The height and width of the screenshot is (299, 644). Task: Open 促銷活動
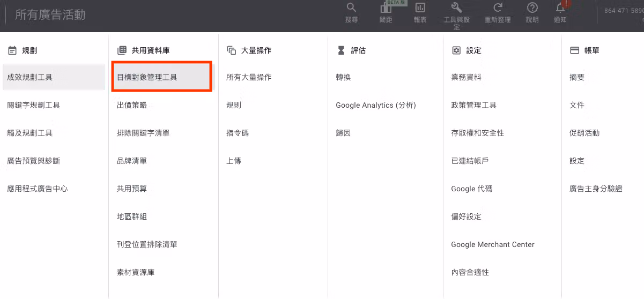[x=584, y=133]
